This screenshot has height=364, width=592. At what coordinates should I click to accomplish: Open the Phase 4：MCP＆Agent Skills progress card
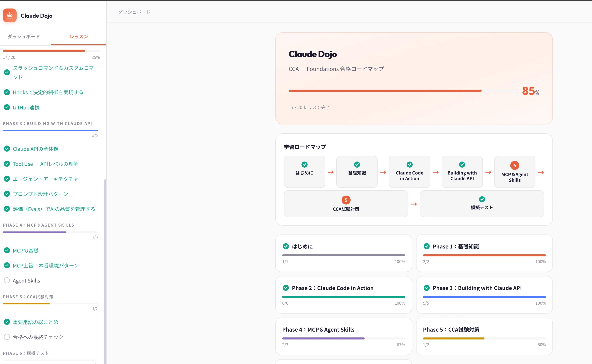(343, 336)
